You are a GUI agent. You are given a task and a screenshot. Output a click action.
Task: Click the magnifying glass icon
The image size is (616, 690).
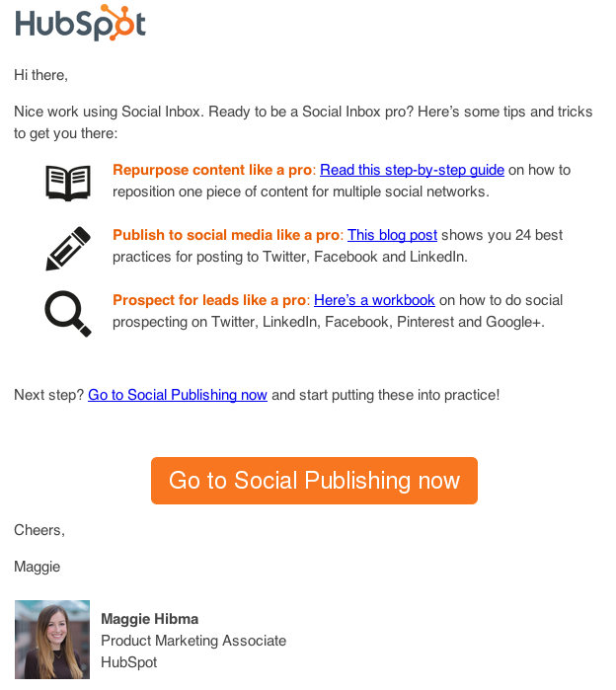(68, 313)
